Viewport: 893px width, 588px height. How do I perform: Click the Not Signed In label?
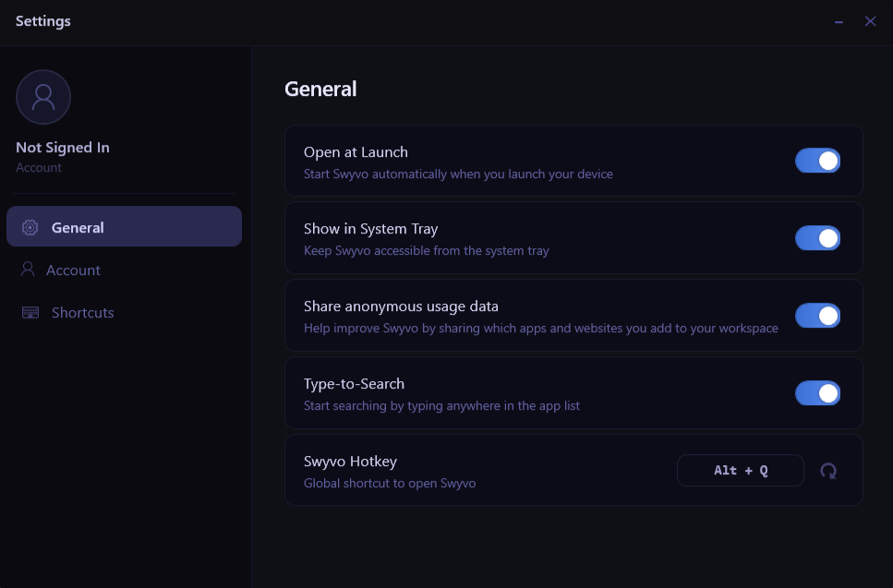(63, 148)
